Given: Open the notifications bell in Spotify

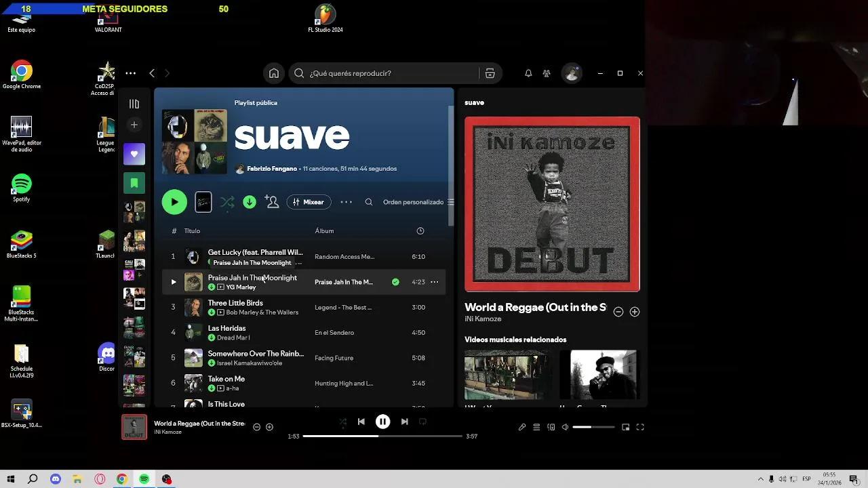Looking at the screenshot, I should click(x=528, y=73).
